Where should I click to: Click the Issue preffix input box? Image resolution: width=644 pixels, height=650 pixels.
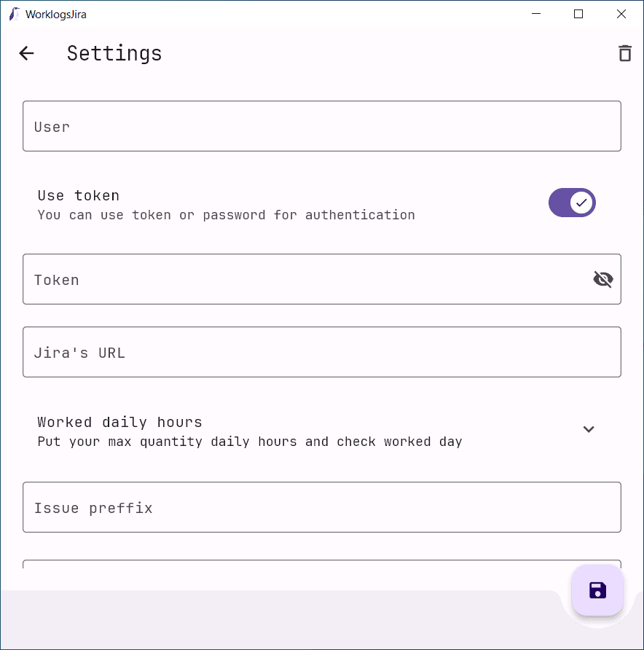point(321,507)
